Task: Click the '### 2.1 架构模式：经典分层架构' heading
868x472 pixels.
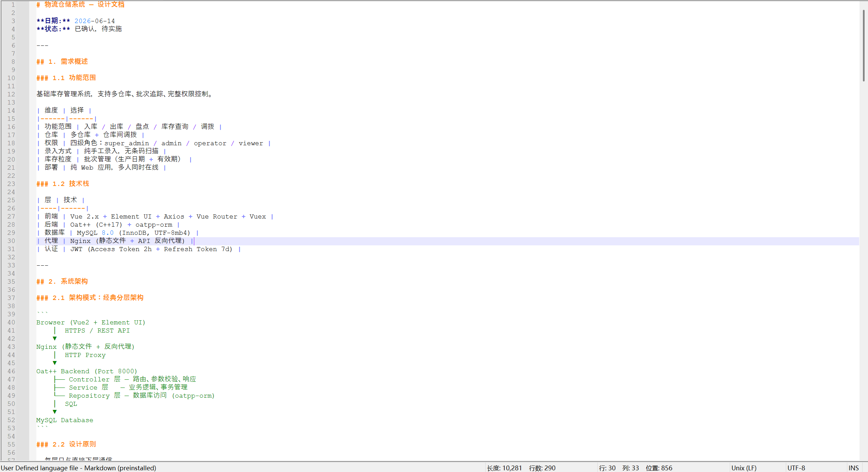Action: (x=90, y=298)
